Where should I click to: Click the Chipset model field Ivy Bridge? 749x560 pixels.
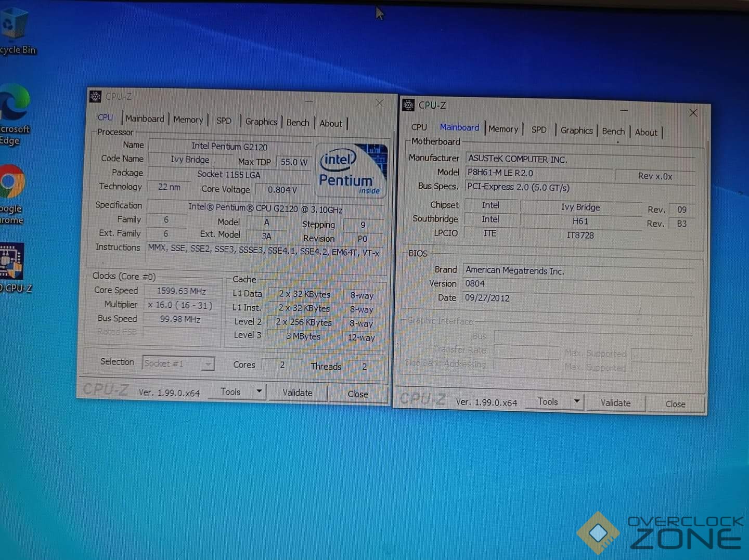click(580, 207)
